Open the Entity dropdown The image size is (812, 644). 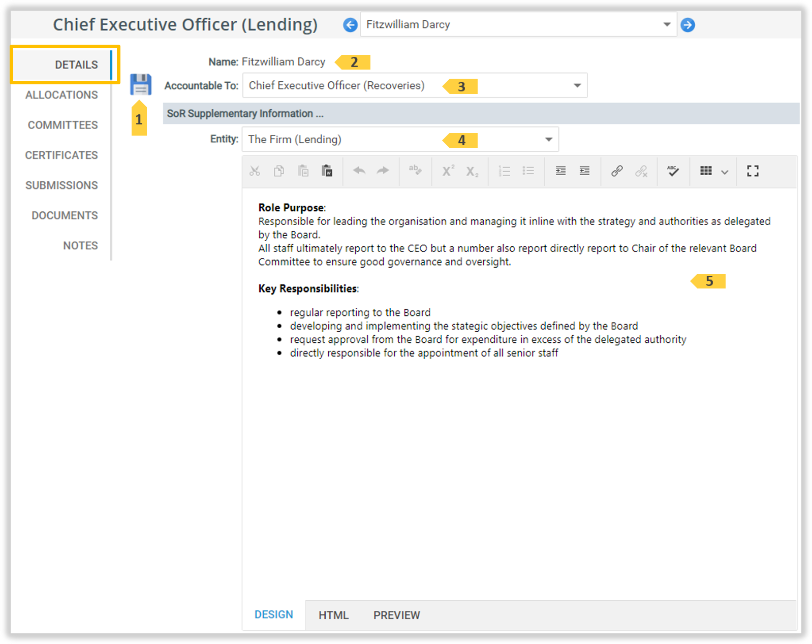548,139
